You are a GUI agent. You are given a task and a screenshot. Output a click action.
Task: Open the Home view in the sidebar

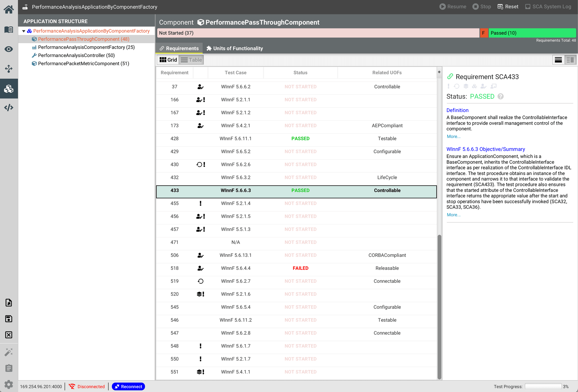(9, 9)
